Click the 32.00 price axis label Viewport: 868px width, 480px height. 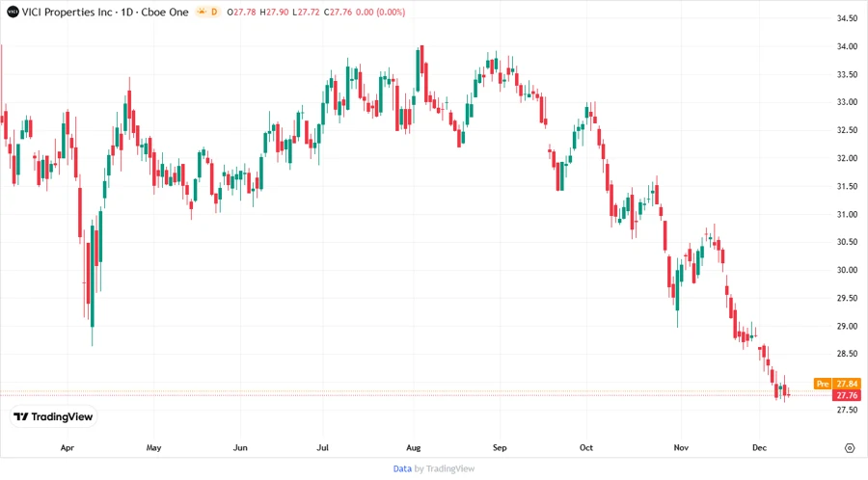click(847, 158)
